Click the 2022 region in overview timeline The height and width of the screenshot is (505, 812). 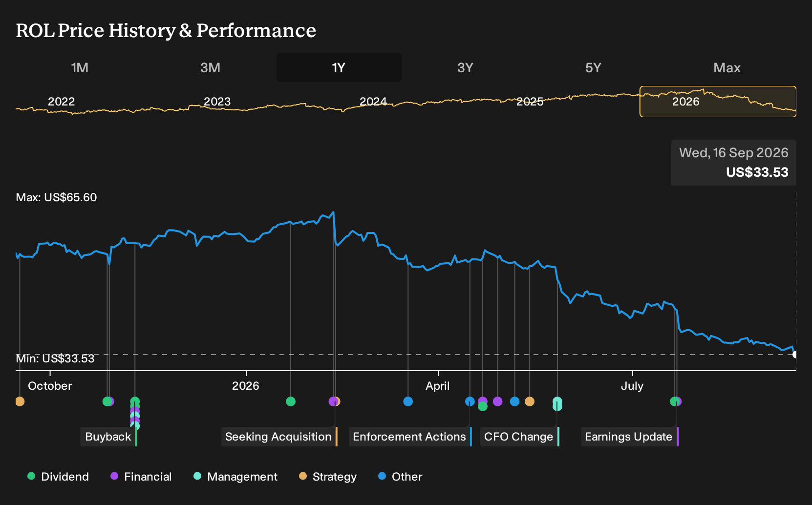tap(61, 102)
